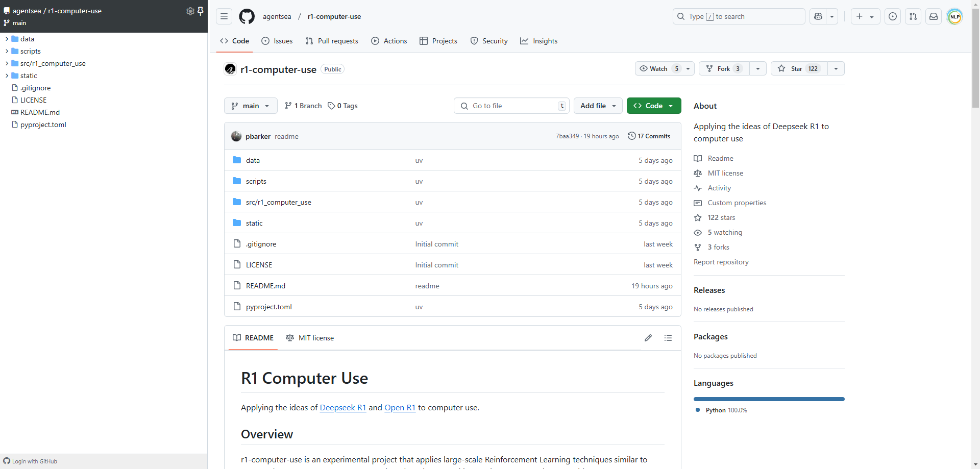The width and height of the screenshot is (980, 469).
Task: Expand the green Code dropdown
Action: coord(653,106)
